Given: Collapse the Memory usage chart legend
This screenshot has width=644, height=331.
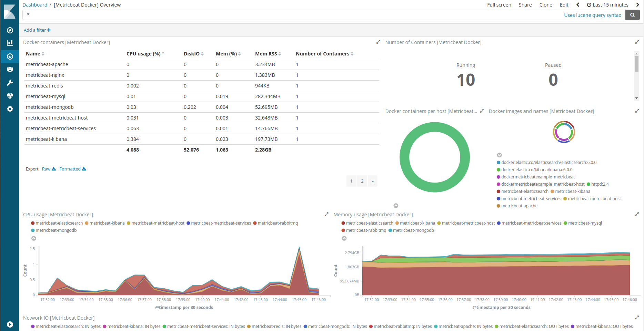Looking at the screenshot, I should [344, 238].
